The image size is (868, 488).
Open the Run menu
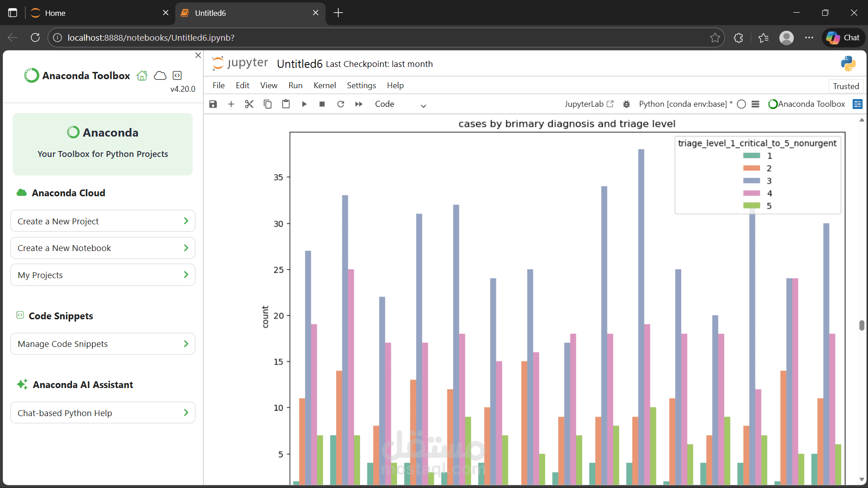point(295,85)
